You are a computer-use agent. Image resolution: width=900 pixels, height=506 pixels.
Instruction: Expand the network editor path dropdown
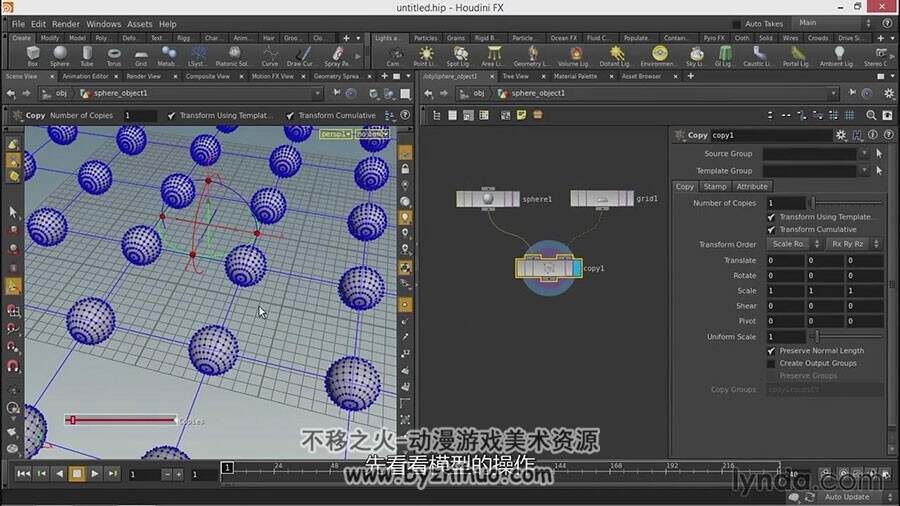[833, 94]
